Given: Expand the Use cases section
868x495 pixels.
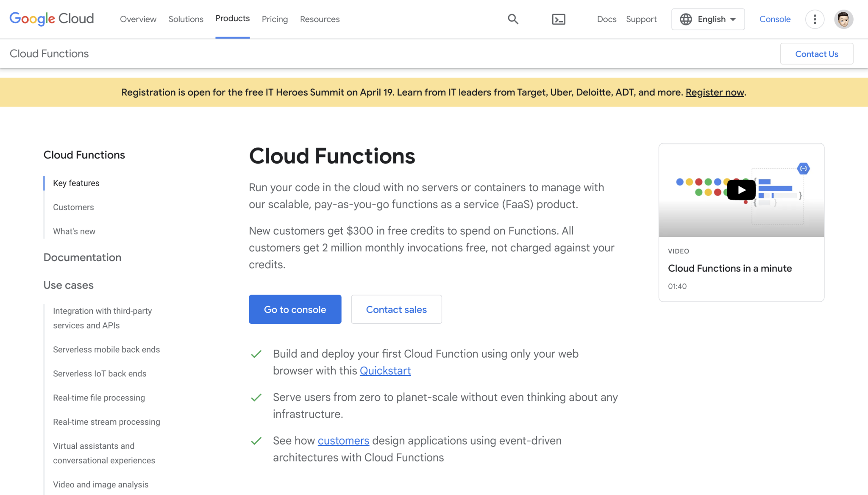Looking at the screenshot, I should [68, 285].
